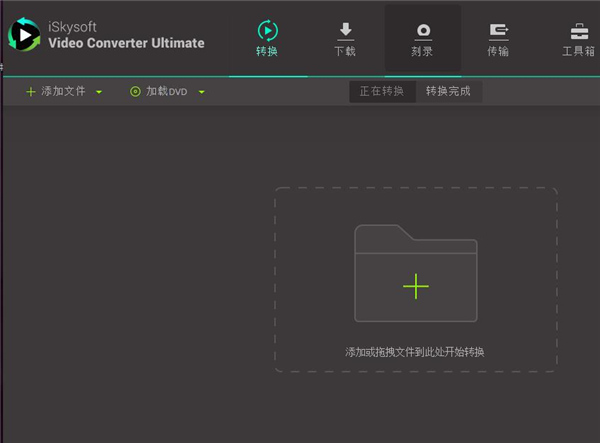Expand the 加载DVD dropdown arrow
600x443 pixels.
point(202,92)
